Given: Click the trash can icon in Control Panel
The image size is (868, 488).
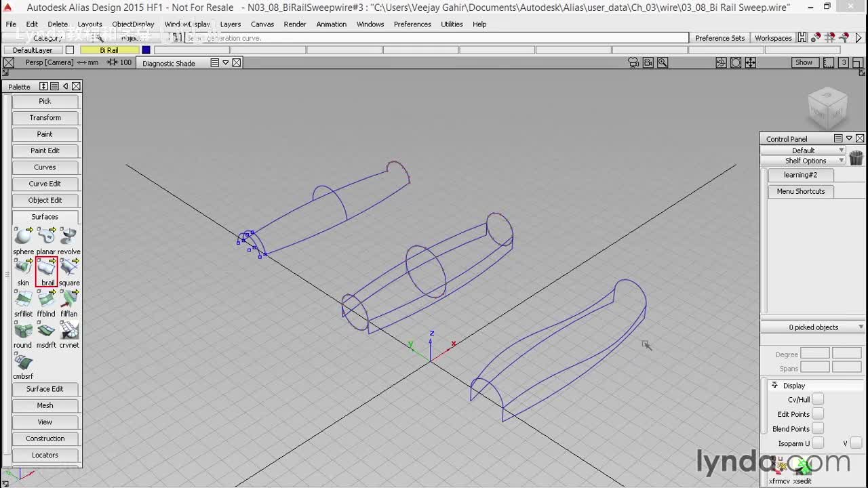Looking at the screenshot, I should click(x=856, y=157).
